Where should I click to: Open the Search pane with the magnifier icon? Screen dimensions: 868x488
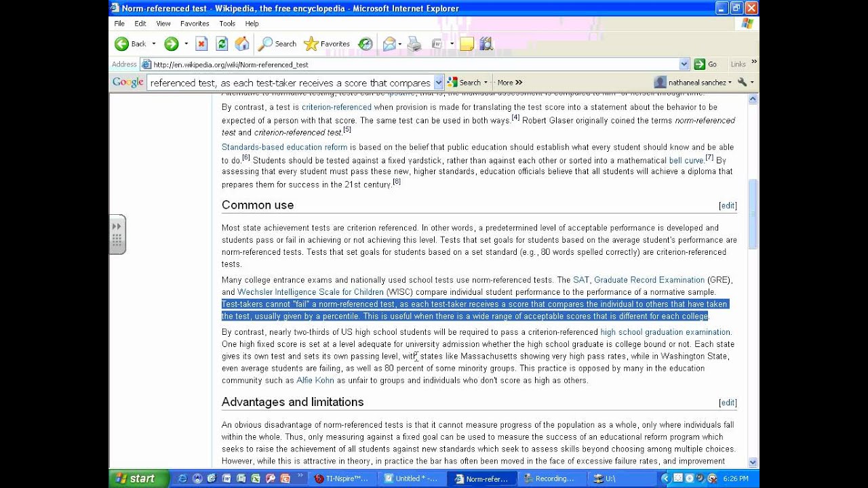277,44
